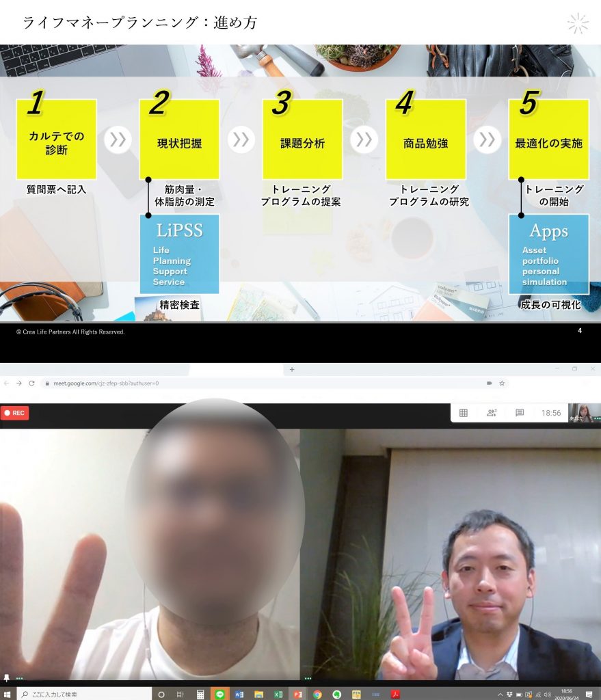Open Word from the taskbar
Image resolution: width=601 pixels, height=700 pixels.
[239, 694]
